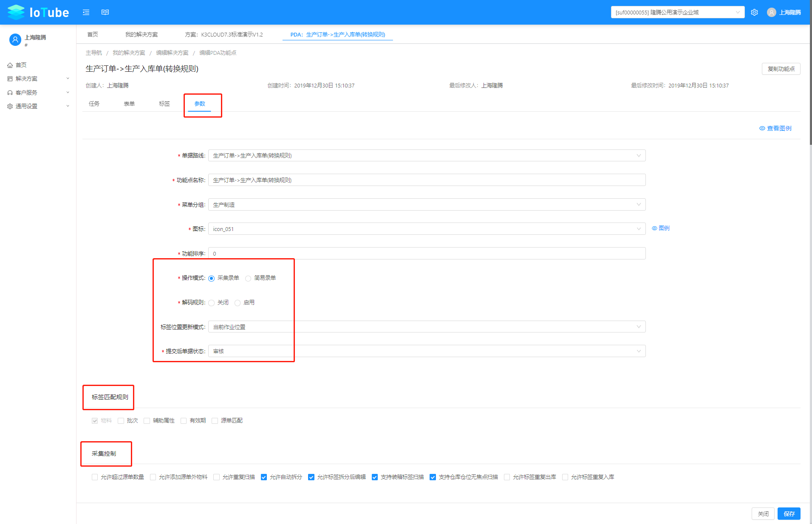Click the home icon in sidebar
This screenshot has width=812, height=524.
coord(10,65)
